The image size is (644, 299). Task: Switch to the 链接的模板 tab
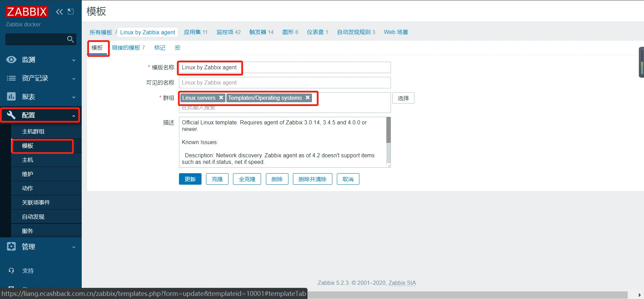[x=128, y=48]
